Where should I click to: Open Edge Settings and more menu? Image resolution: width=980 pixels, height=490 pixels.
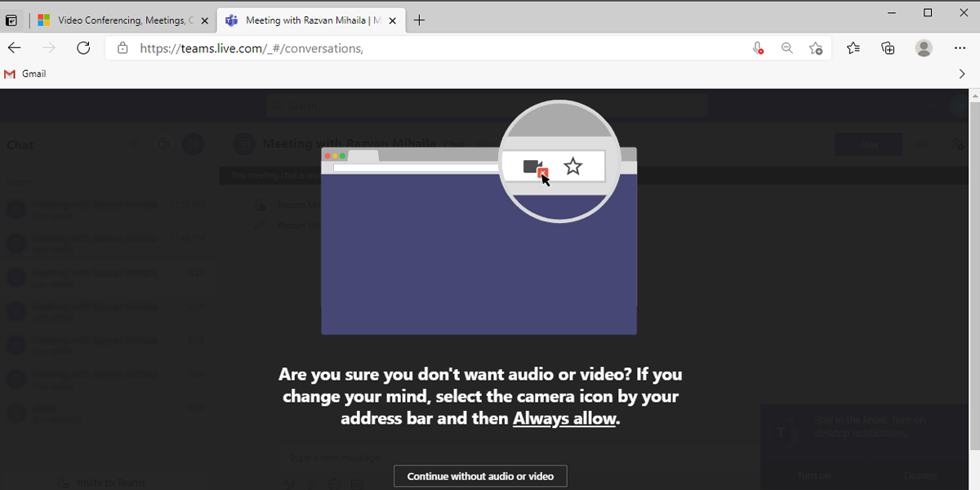(960, 48)
